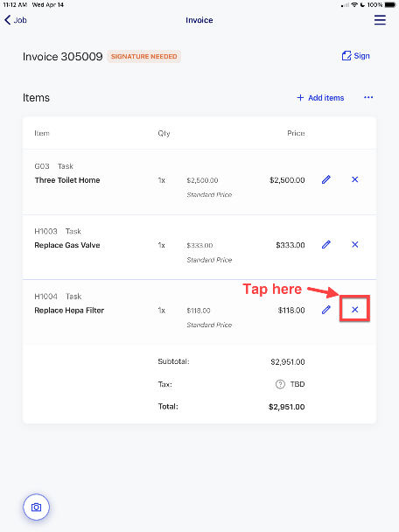Remove the Replace Gas Valve item
This screenshot has width=399, height=532.
point(355,245)
